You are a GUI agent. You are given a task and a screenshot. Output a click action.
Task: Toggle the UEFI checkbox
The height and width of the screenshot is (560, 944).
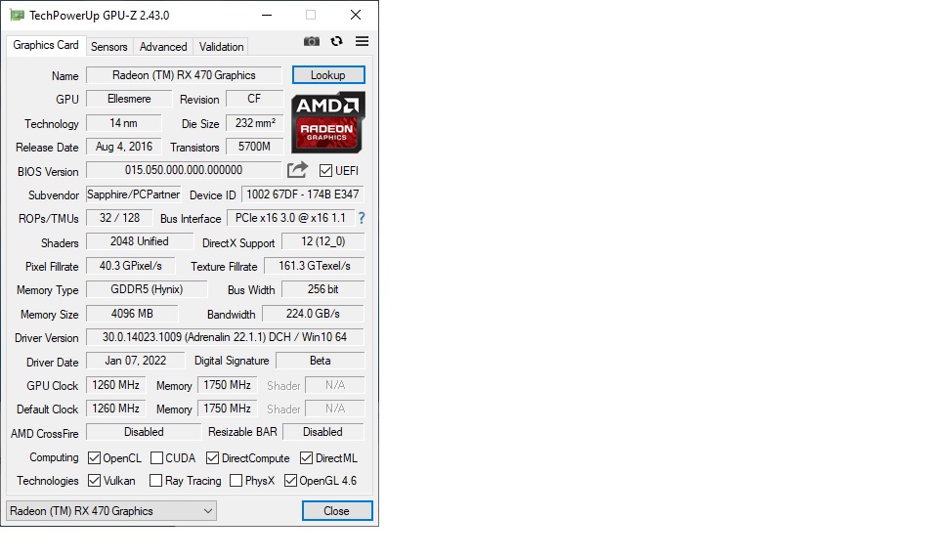coord(325,170)
